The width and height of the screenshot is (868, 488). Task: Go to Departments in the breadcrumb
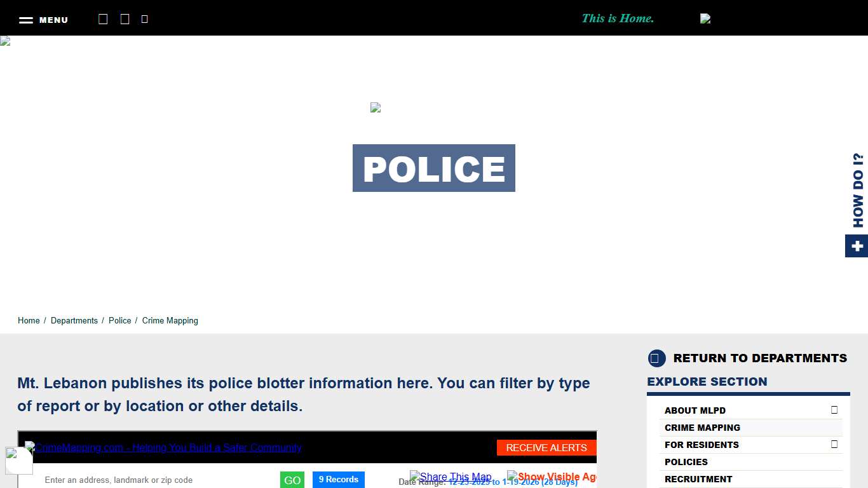[x=74, y=321]
